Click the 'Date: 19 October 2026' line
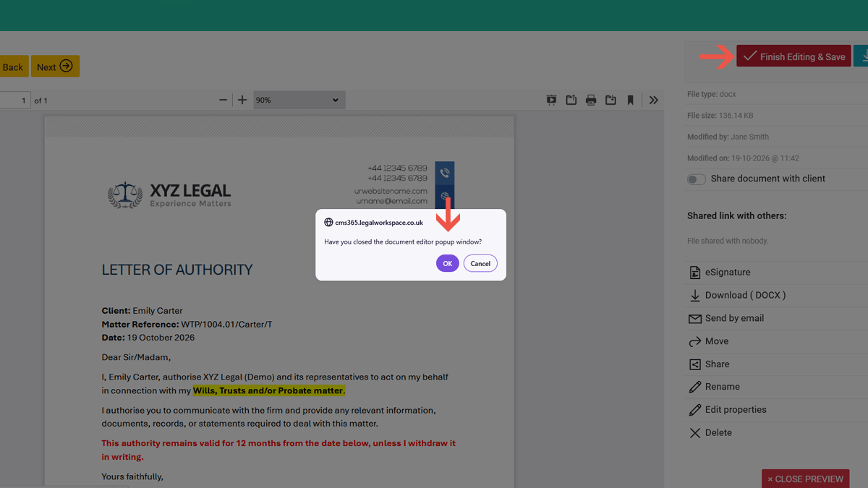The width and height of the screenshot is (868, 488). click(148, 338)
